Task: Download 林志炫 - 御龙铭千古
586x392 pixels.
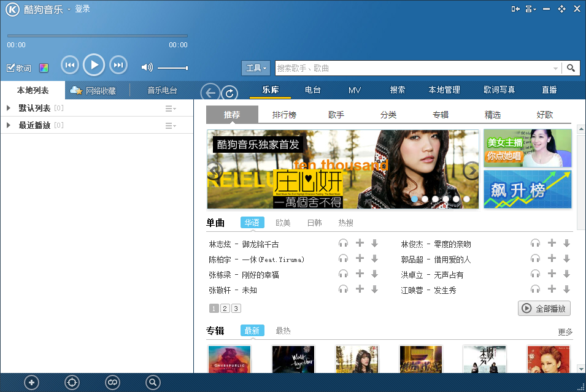Action: point(374,244)
